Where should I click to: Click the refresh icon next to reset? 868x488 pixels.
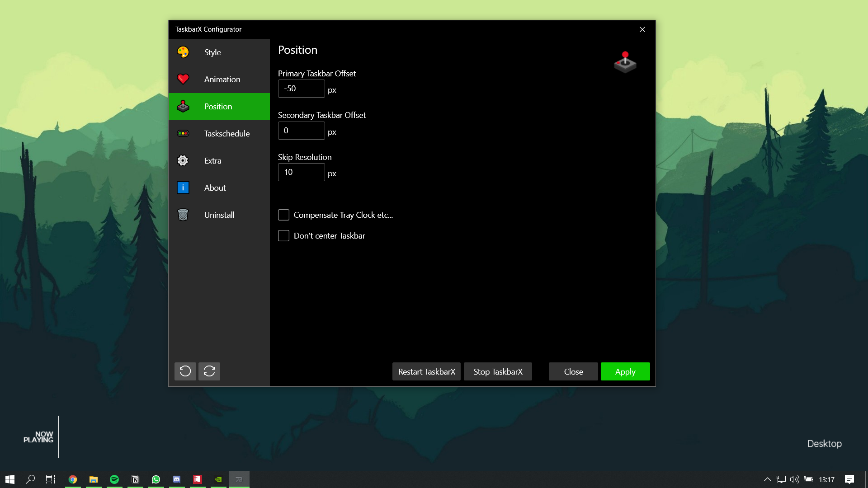pyautogui.click(x=209, y=371)
